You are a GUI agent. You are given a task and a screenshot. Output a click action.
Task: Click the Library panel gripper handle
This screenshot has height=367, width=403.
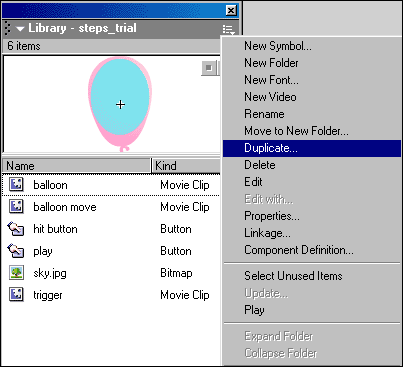7,28
